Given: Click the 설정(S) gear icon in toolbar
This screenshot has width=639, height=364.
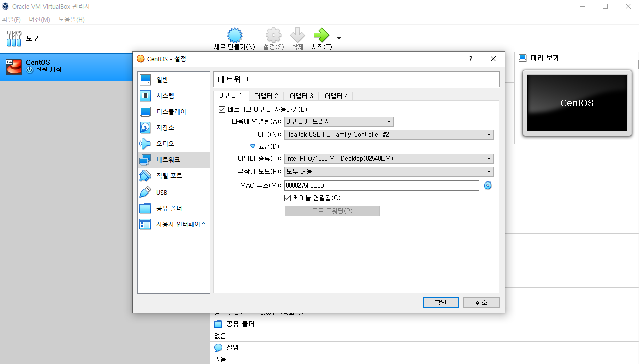Looking at the screenshot, I should pyautogui.click(x=273, y=35).
